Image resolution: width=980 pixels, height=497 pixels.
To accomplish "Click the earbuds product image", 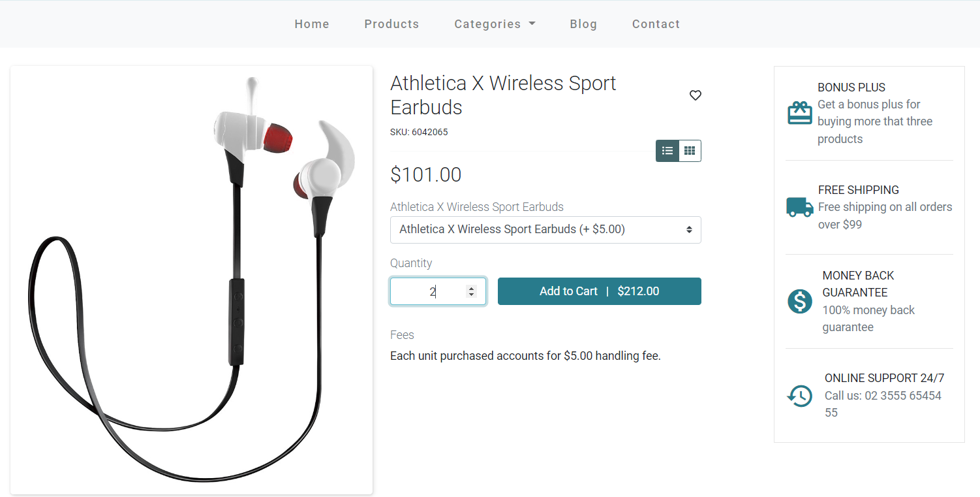I will coord(191,280).
